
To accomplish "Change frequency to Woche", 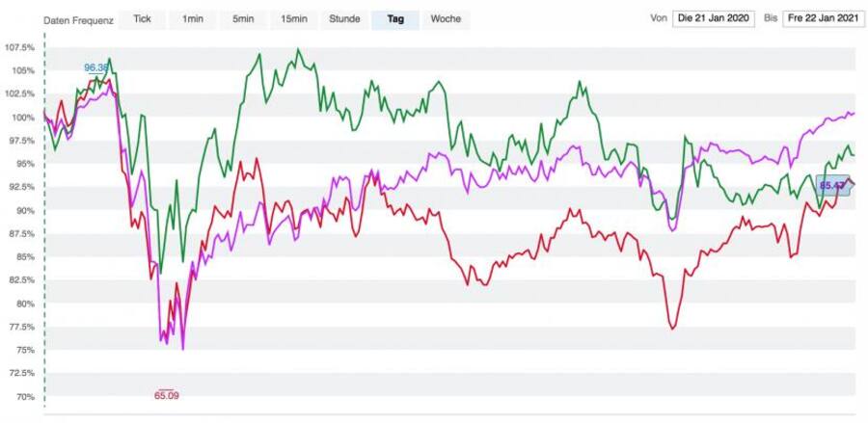I will pos(446,19).
